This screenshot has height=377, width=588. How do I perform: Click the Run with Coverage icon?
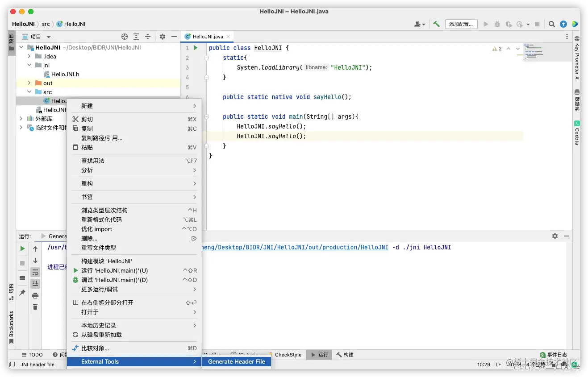(x=508, y=24)
